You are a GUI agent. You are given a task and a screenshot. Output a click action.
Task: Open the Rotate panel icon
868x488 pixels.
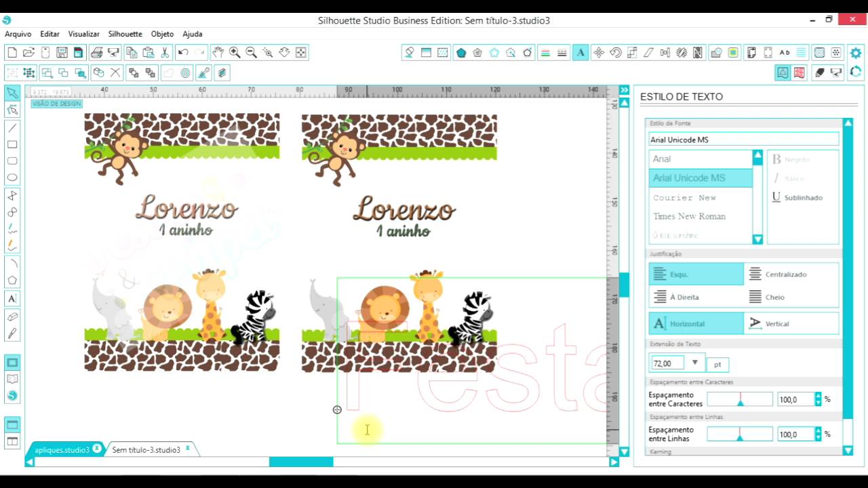[x=616, y=52]
